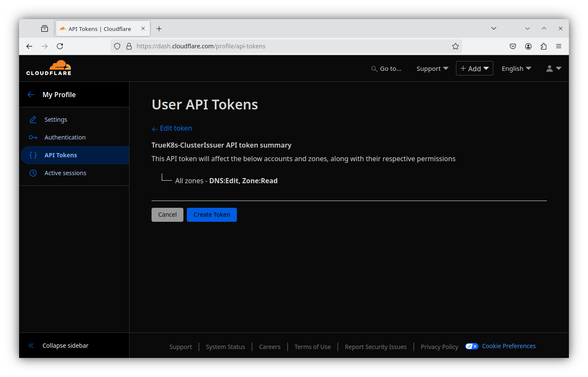Go to Active sessions in the sidebar
The image size is (588, 377).
point(65,173)
